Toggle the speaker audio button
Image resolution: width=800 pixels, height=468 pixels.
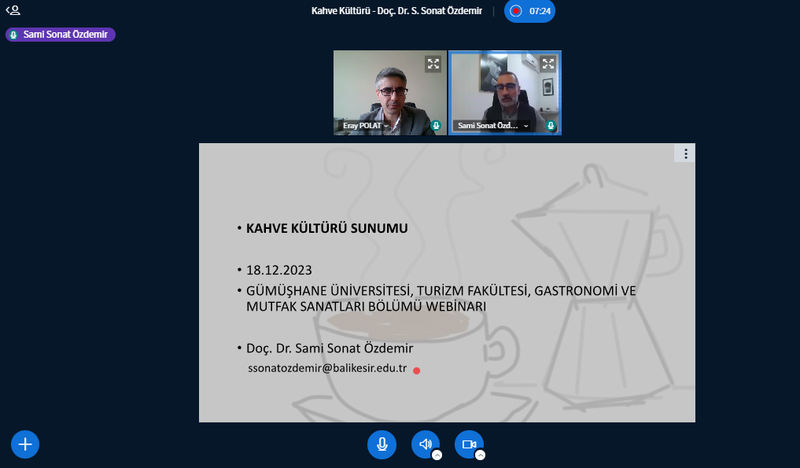click(425, 444)
